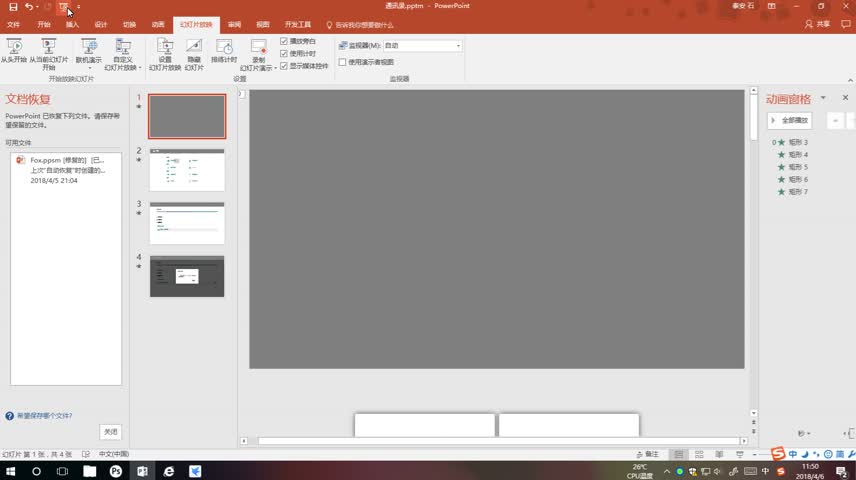This screenshot has width=856, height=480.
Task: Open Photoshop from the taskbar
Action: (116, 471)
